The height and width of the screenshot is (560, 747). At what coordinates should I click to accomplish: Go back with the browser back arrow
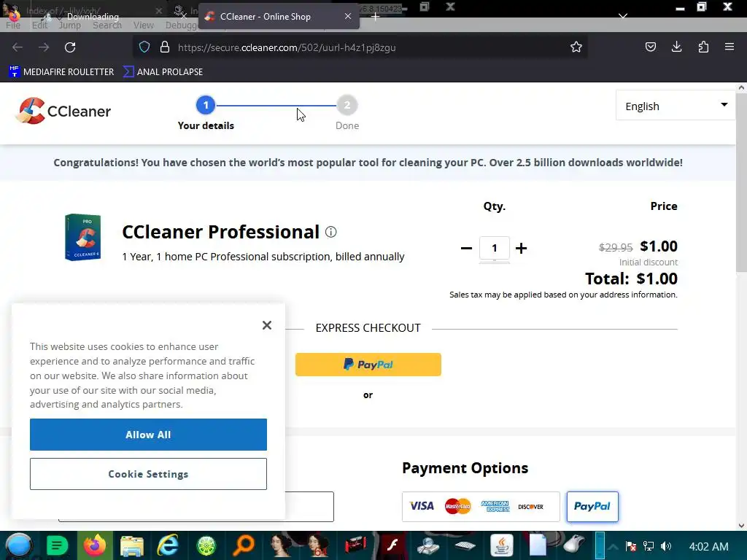(18, 47)
